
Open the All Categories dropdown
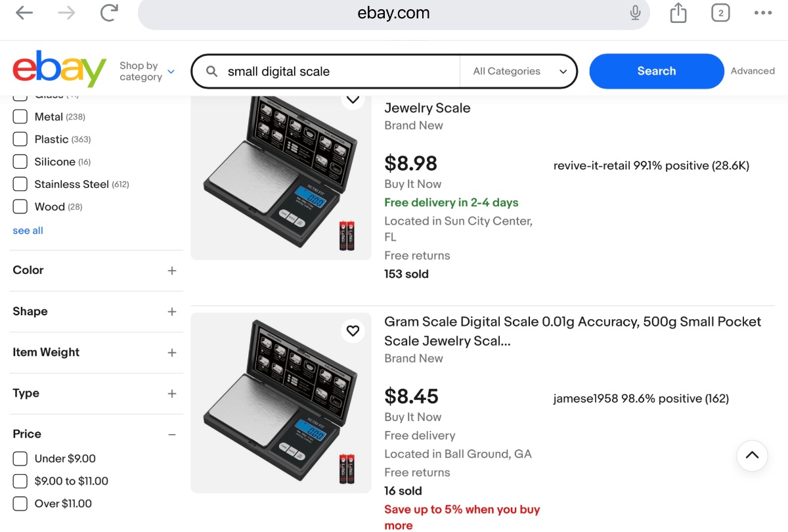click(519, 72)
